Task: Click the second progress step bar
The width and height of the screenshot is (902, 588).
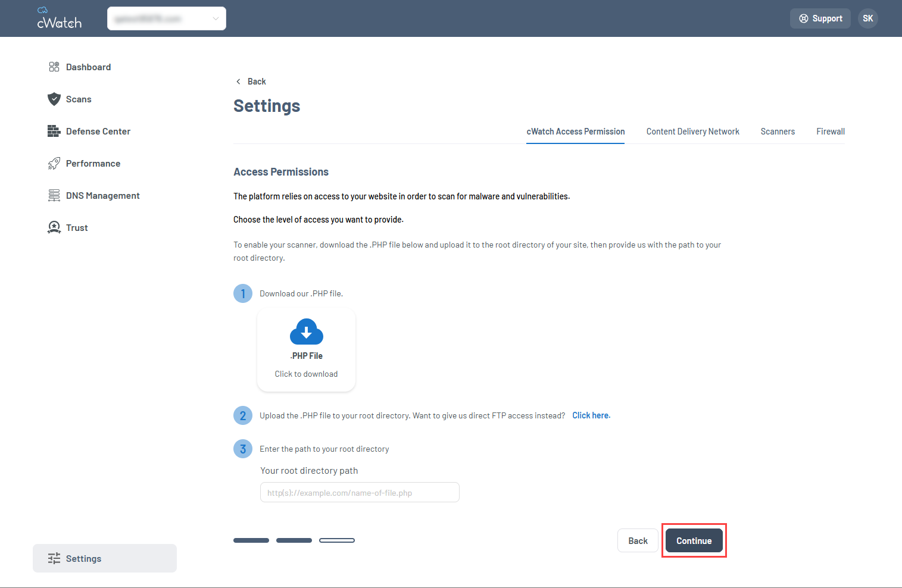Action: [x=294, y=540]
